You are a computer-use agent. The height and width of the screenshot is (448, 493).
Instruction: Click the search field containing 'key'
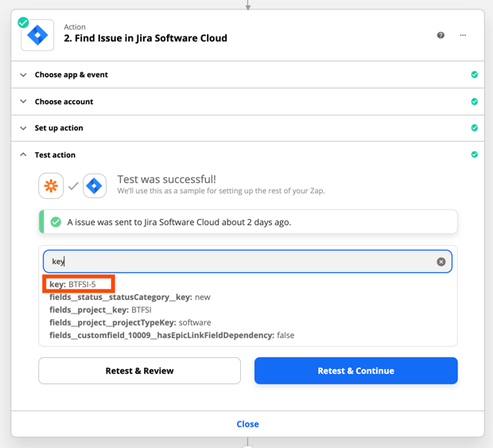(247, 262)
